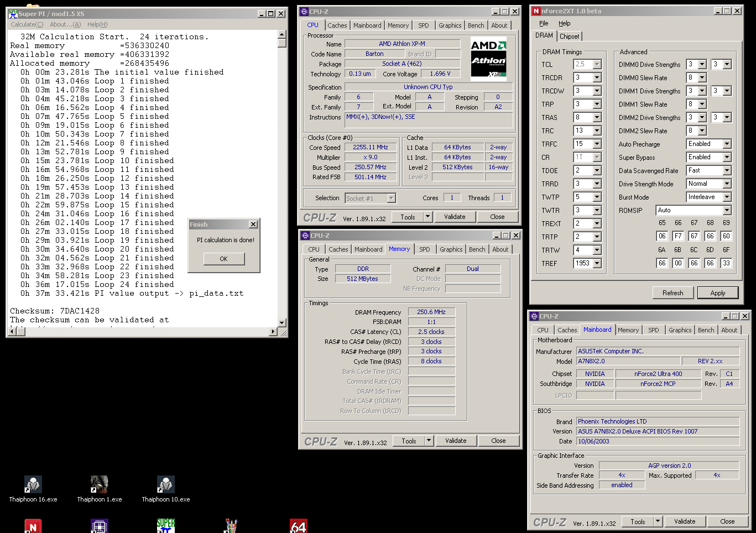This screenshot has width=756, height=533.
Task: Open SPD tab in CPU-Z Memory window
Action: tap(424, 249)
